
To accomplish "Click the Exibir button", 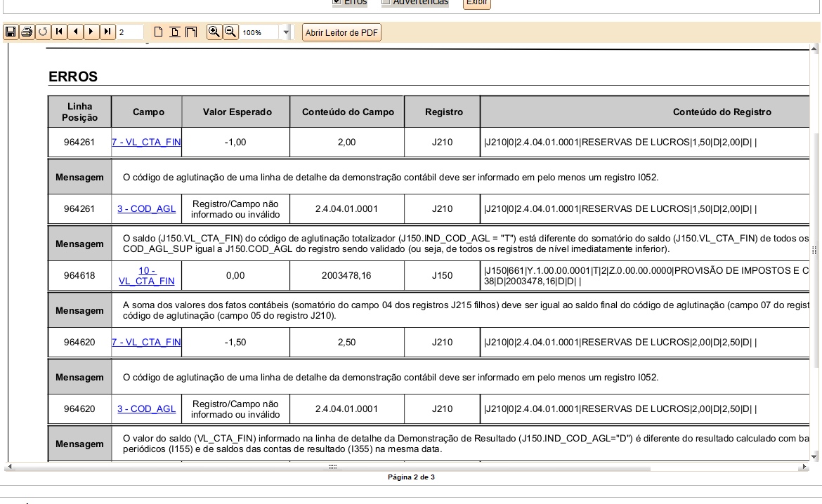I will pos(477,3).
